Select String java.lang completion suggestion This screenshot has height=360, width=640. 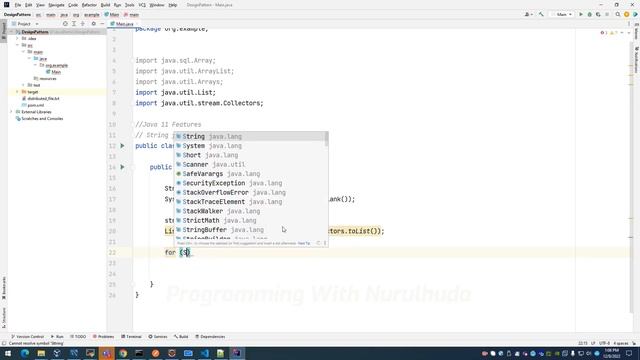click(x=250, y=136)
